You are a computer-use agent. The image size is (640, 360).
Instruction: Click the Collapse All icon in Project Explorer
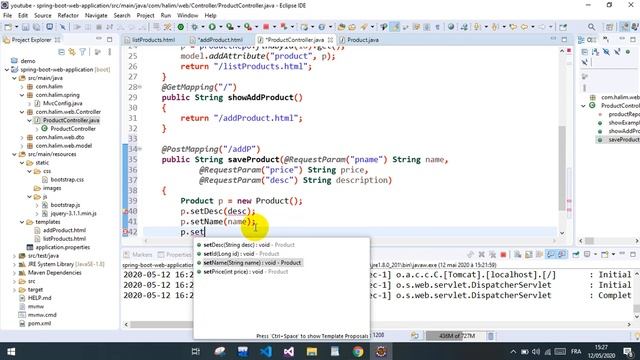[61, 52]
